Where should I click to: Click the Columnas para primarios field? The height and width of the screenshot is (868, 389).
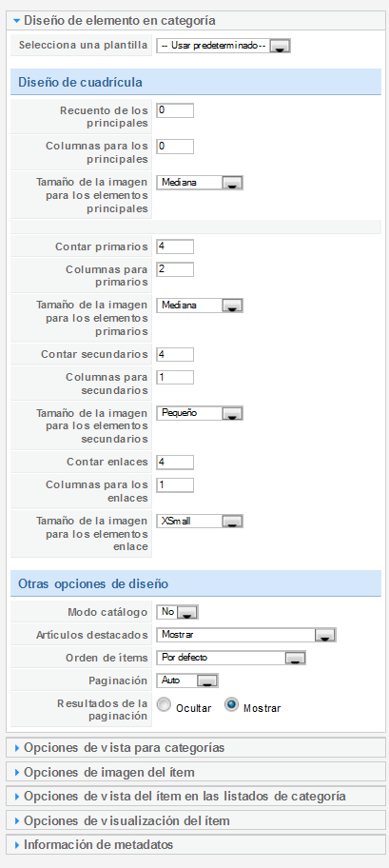click(175, 269)
